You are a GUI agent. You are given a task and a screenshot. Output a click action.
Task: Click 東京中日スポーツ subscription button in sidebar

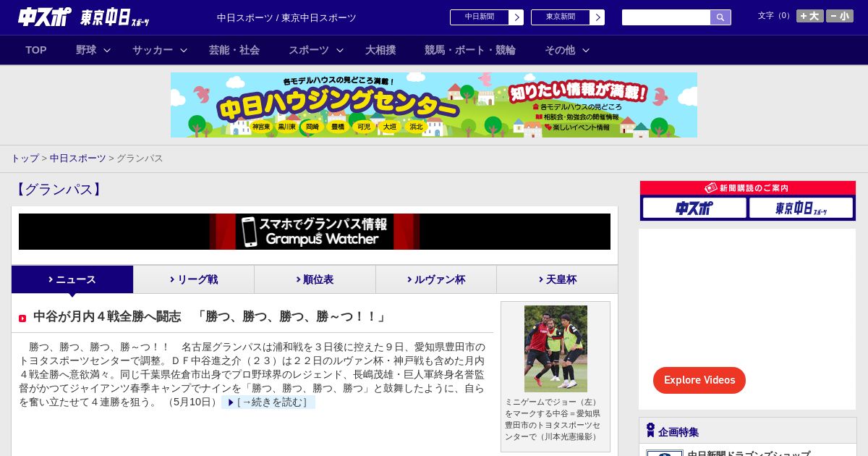coord(801,208)
